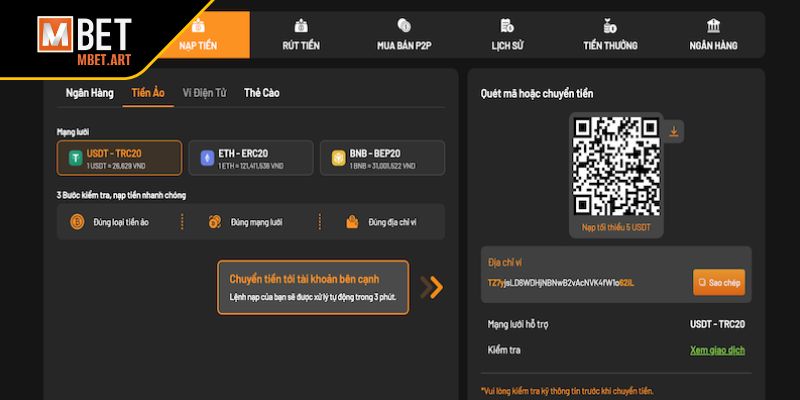
Task: Open the Nạp Tiền deposit section
Action: coord(199,35)
